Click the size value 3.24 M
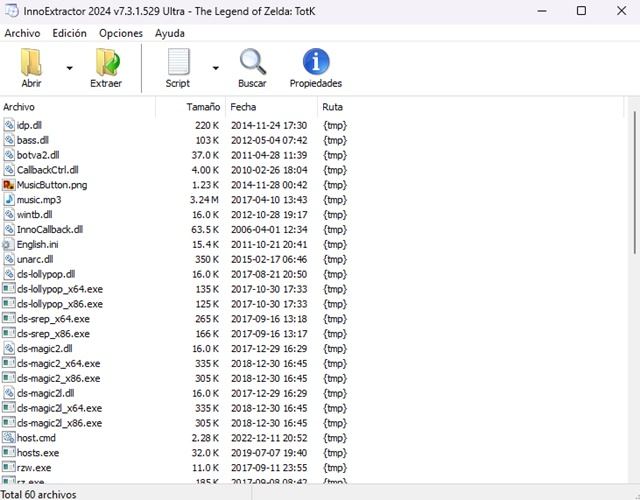This screenshot has width=640, height=500. click(x=204, y=200)
